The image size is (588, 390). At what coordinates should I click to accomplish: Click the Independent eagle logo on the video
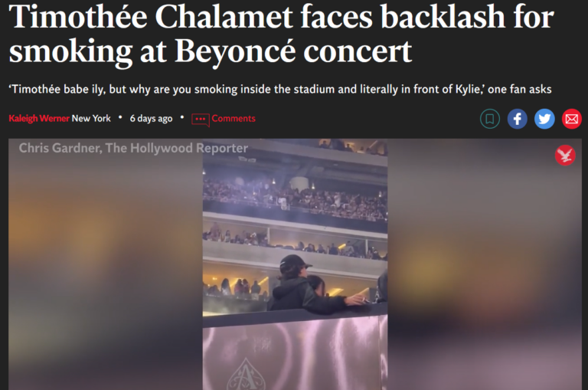[x=565, y=155]
